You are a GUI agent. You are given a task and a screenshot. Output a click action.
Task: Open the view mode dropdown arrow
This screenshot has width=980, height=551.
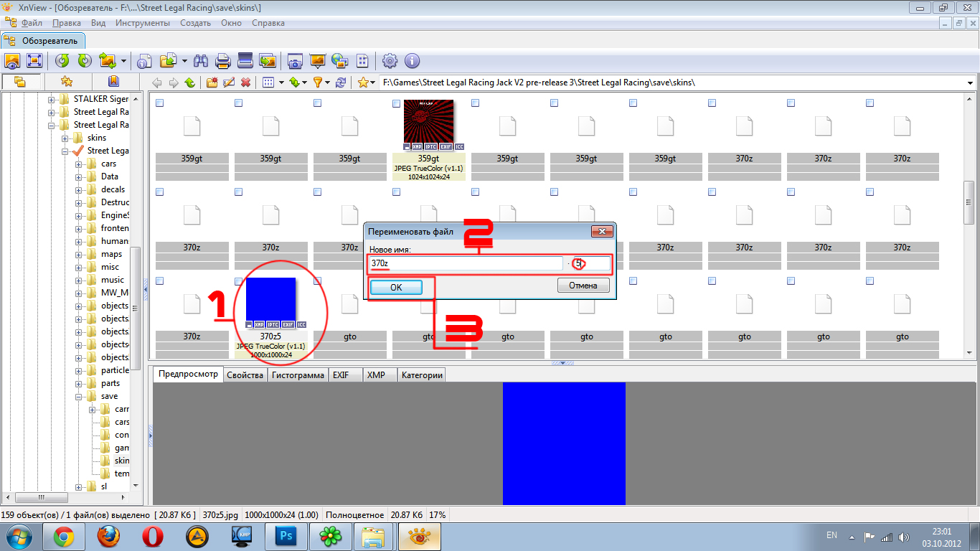(281, 83)
